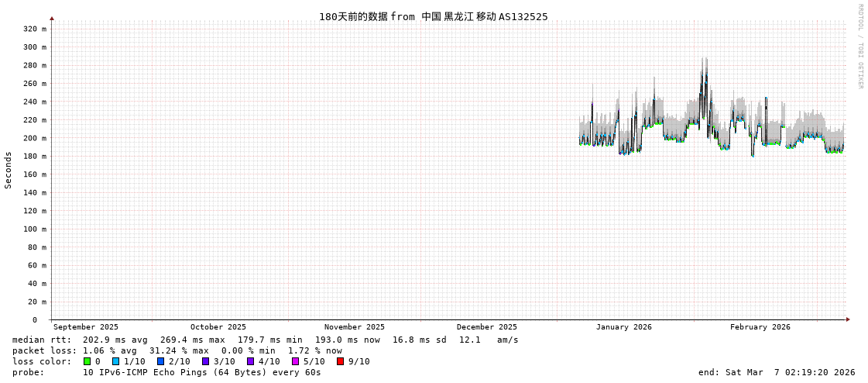Click the arrow at the x-axis right end
Viewport: 868px width, 383px height.
[x=848, y=319]
